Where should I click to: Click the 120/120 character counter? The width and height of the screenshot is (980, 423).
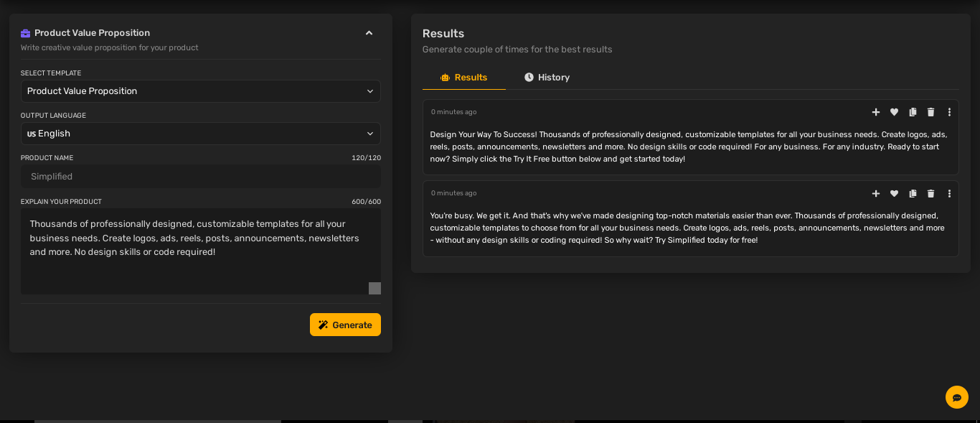tap(366, 158)
